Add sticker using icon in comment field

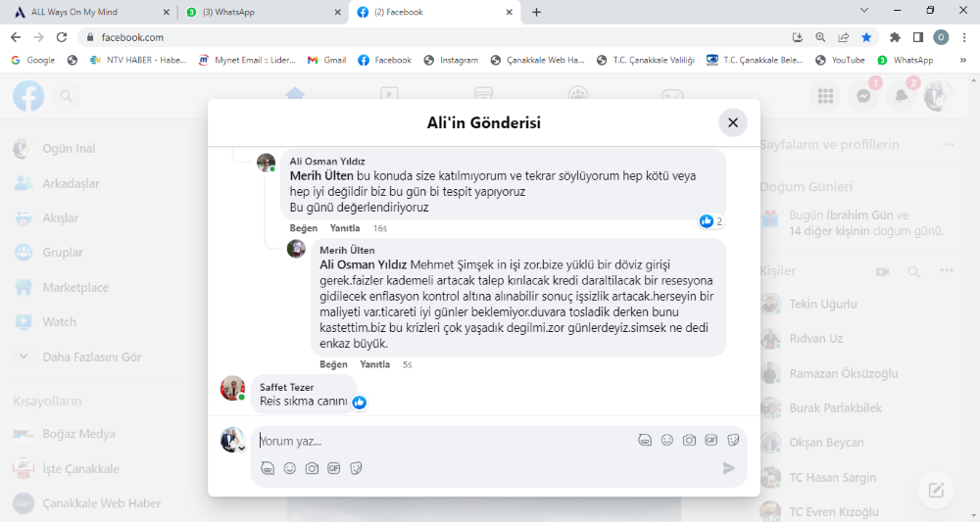pyautogui.click(x=733, y=440)
